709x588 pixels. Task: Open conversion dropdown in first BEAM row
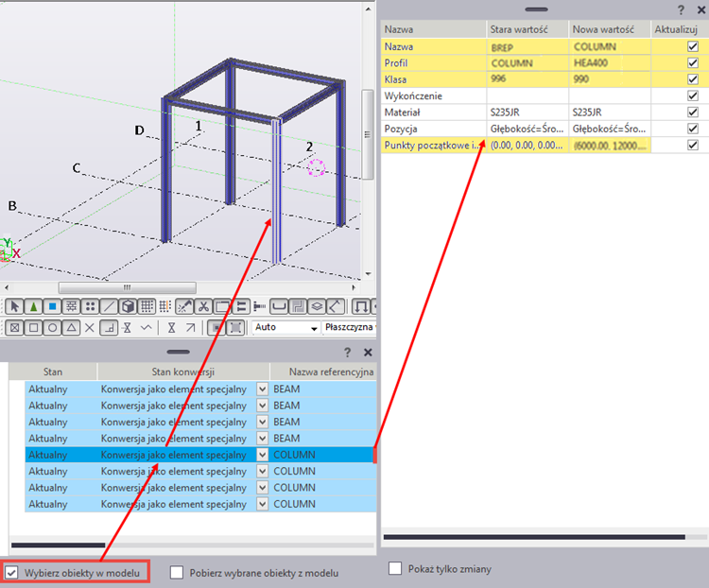[x=262, y=389]
